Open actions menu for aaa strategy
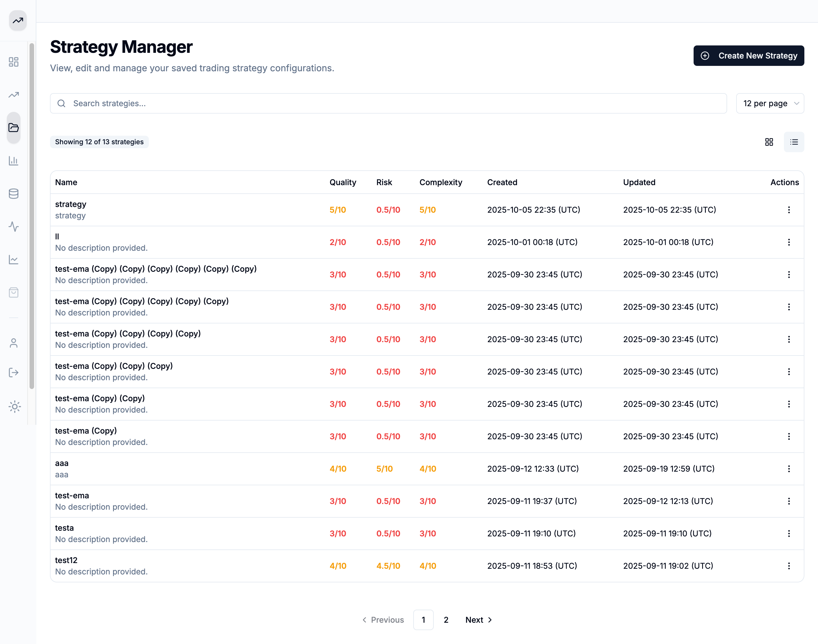The width and height of the screenshot is (818, 644). (x=788, y=469)
